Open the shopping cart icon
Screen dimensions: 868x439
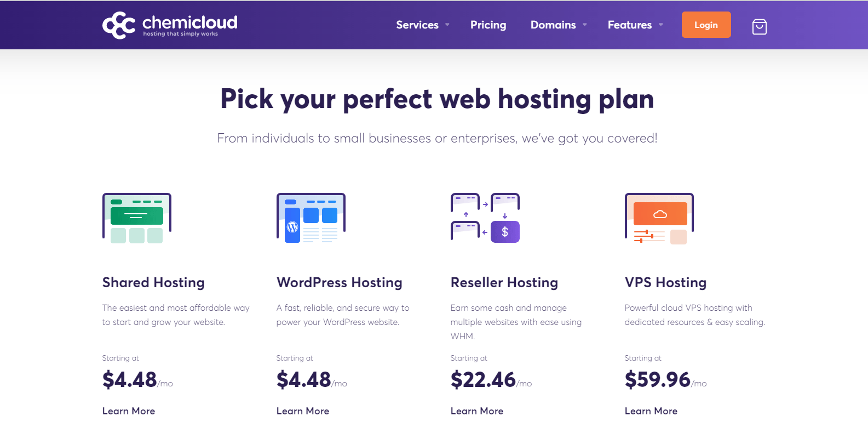click(x=759, y=26)
